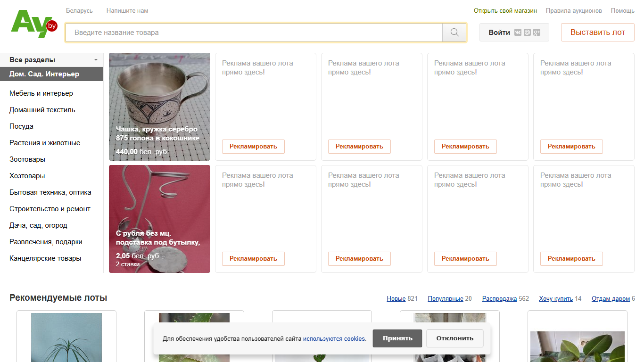Decline cookies with Отклонить button
The width and height of the screenshot is (644, 362).
point(455,338)
